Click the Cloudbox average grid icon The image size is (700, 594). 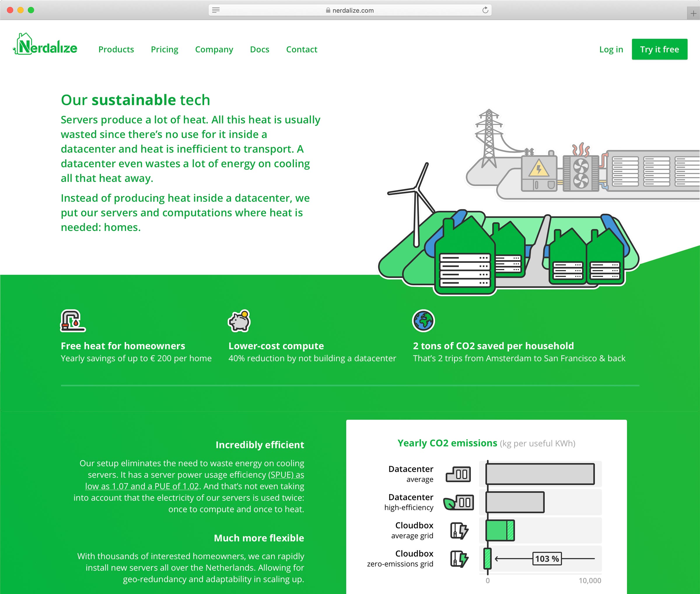point(459,531)
